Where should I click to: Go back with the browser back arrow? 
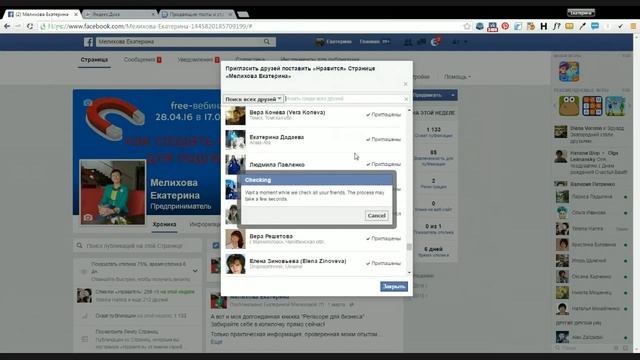coord(7,26)
